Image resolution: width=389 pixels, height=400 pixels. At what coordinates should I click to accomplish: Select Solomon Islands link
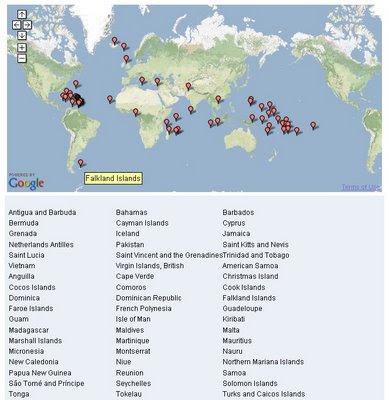pyautogui.click(x=250, y=384)
